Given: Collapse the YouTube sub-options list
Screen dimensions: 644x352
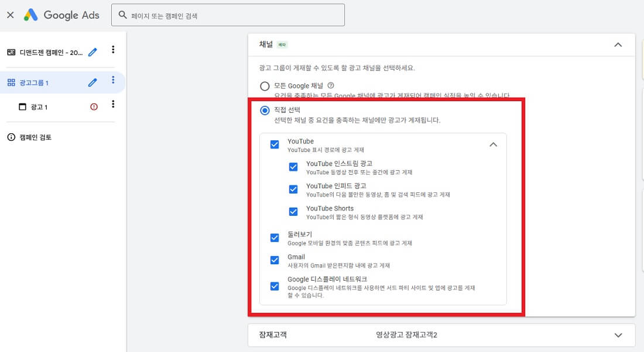Looking at the screenshot, I should 494,144.
